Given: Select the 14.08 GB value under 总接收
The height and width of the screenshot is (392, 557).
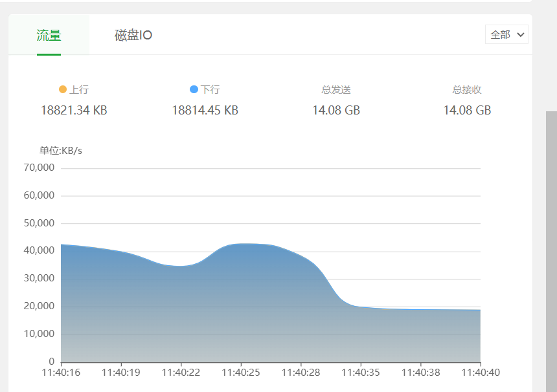Looking at the screenshot, I should [467, 111].
